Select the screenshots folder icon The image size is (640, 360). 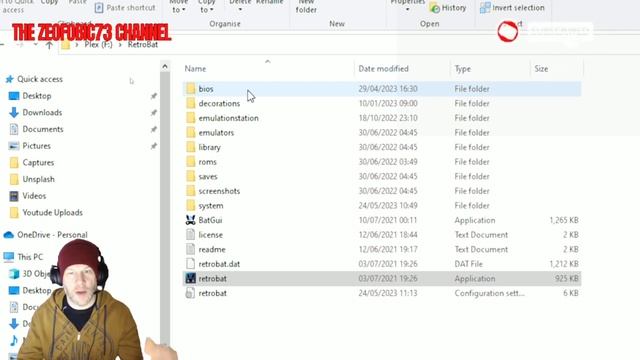(x=191, y=191)
